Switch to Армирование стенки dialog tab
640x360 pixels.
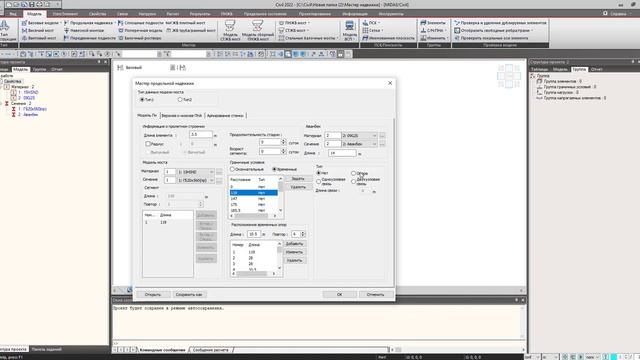[225, 116]
